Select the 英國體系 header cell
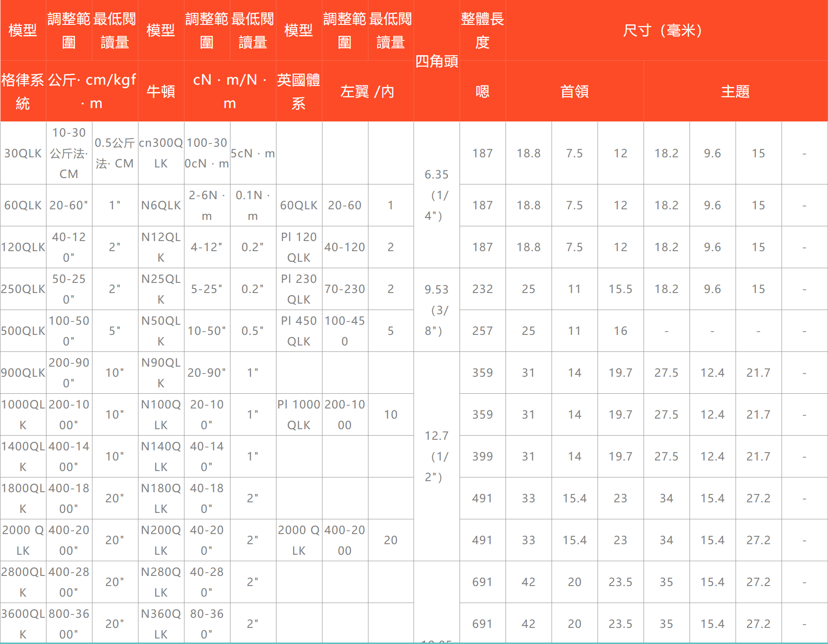This screenshot has width=828, height=644. click(299, 91)
